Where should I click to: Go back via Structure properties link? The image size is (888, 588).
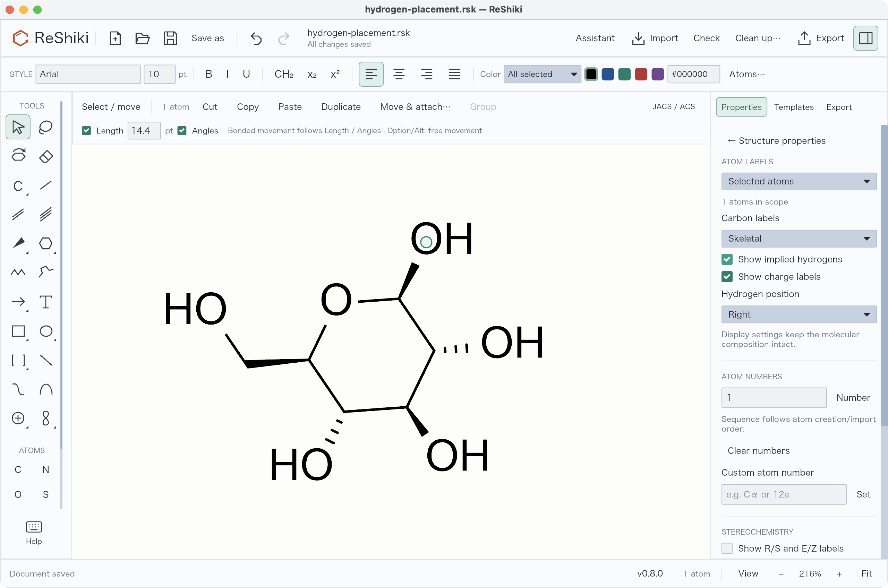click(x=776, y=141)
